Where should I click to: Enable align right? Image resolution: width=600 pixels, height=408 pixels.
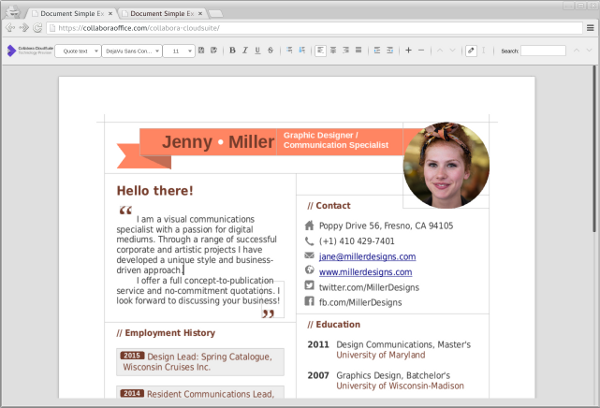[346, 50]
